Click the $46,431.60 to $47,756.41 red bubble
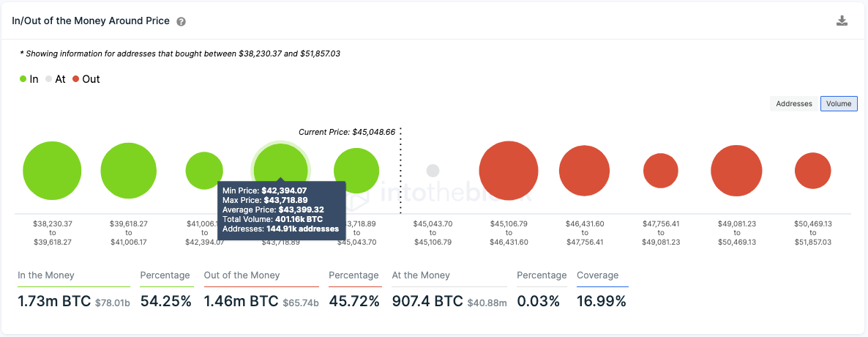The width and height of the screenshot is (868, 337). tap(584, 171)
